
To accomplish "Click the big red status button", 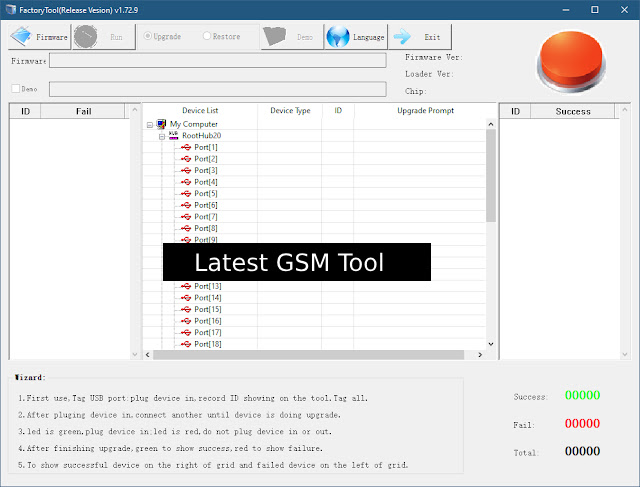I will point(571,61).
